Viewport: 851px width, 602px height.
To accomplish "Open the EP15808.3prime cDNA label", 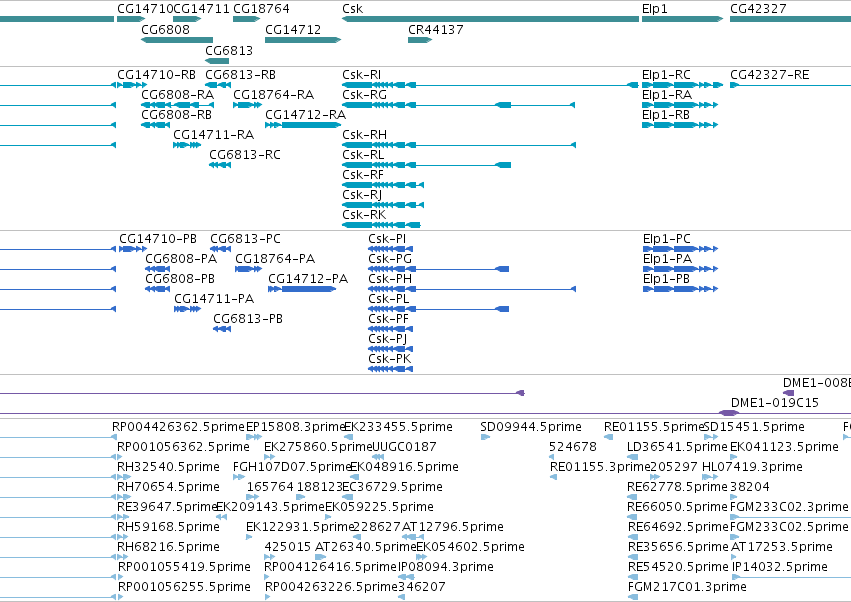I will pos(295,427).
